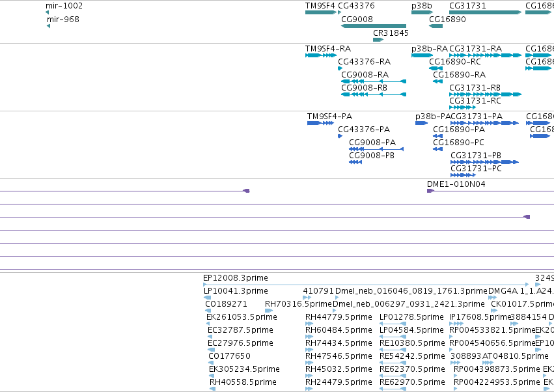Select the 410791 EST label

tap(318, 291)
